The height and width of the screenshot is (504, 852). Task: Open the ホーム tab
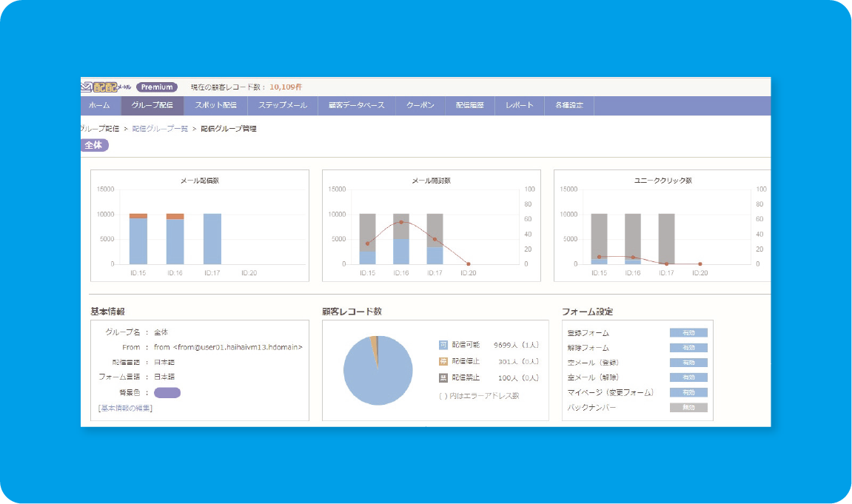click(100, 105)
